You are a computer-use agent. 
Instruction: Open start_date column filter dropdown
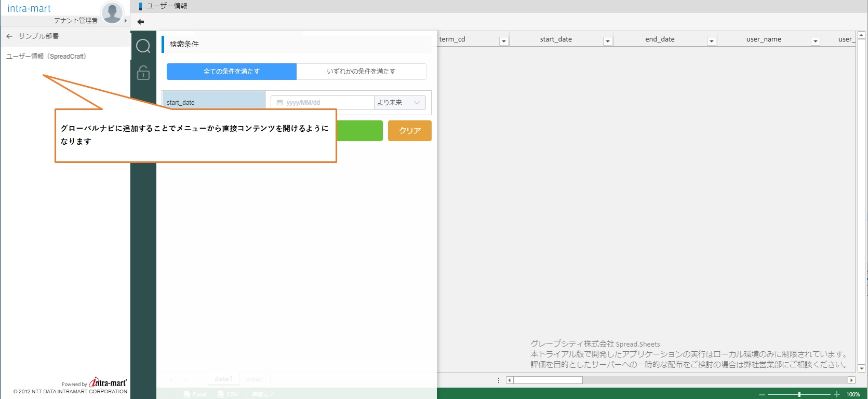607,42
